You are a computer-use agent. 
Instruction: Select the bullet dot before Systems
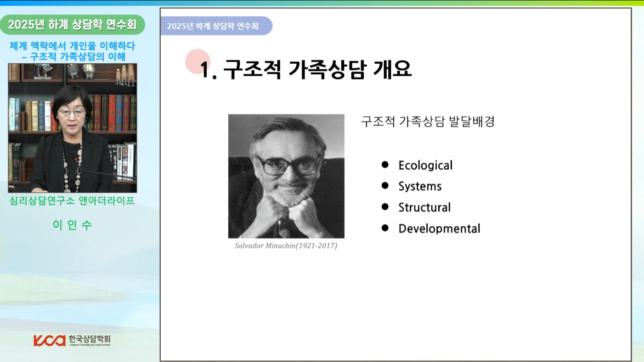tap(385, 185)
